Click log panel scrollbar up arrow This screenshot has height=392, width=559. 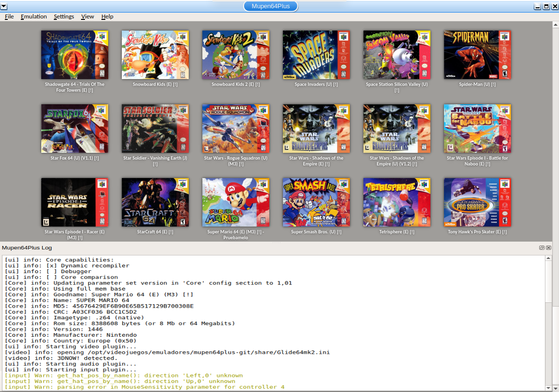point(548,258)
